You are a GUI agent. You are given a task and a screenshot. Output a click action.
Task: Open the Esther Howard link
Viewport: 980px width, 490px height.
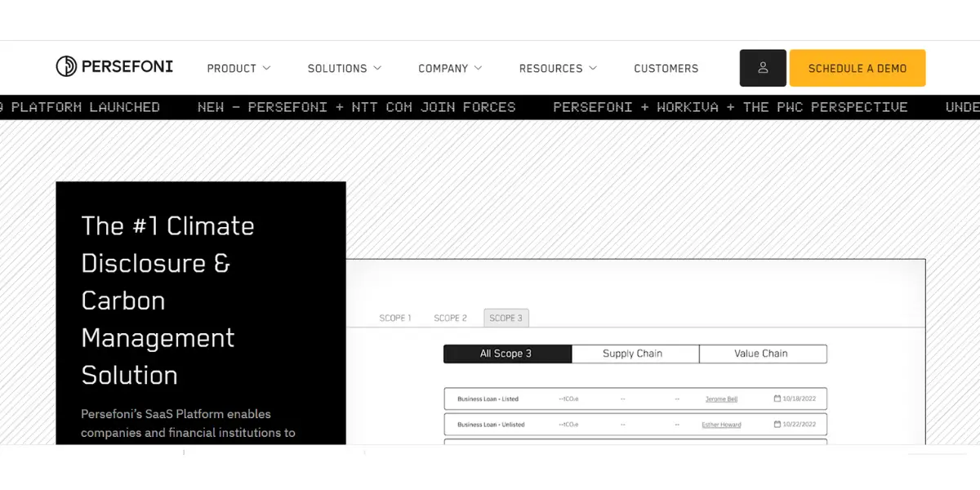721,425
